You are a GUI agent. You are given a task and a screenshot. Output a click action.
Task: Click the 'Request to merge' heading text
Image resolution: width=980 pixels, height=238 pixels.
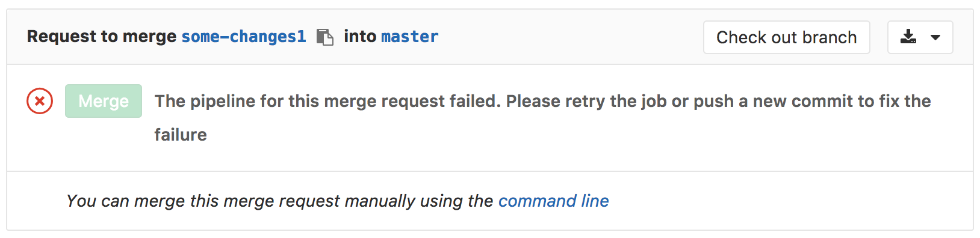102,37
